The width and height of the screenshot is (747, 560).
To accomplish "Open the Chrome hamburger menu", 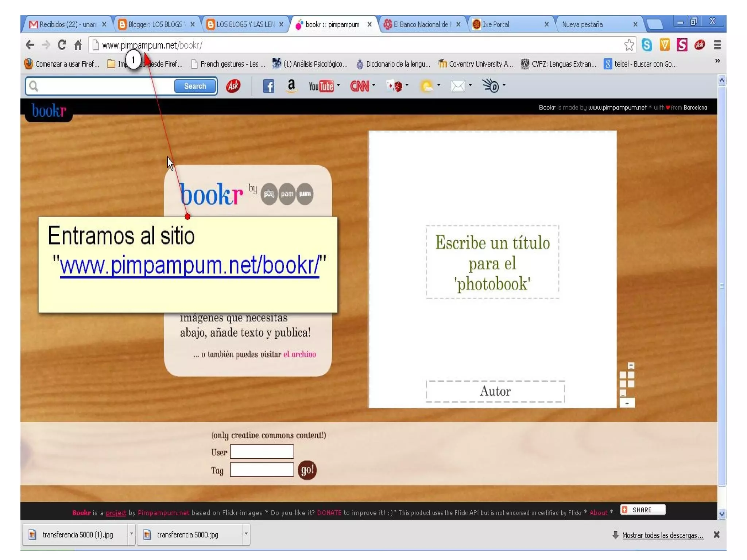I will [717, 45].
